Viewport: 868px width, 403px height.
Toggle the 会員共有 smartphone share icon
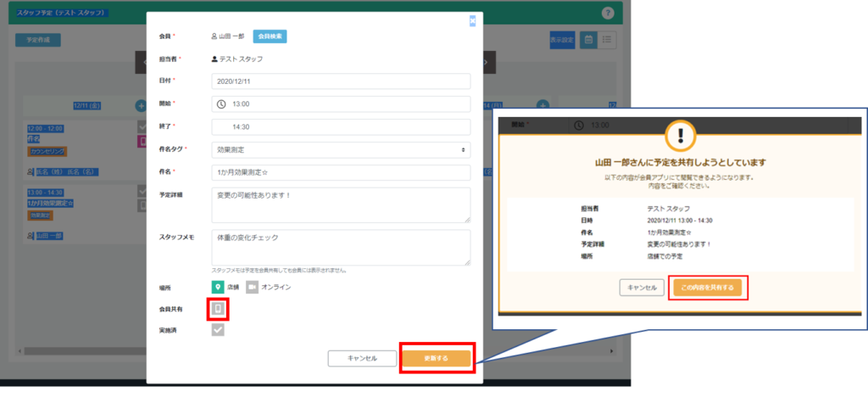click(218, 309)
